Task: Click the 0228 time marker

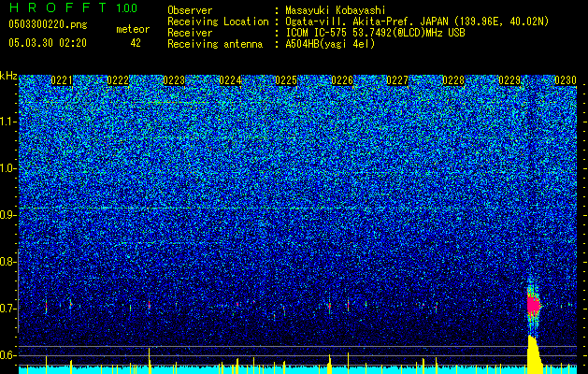Action: point(453,80)
